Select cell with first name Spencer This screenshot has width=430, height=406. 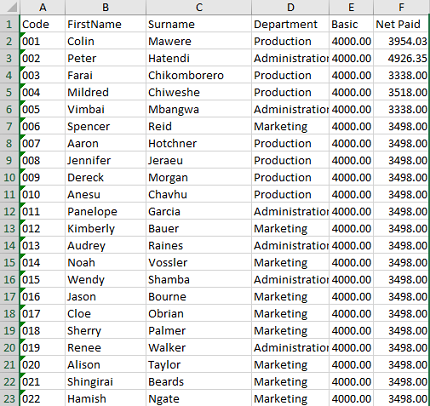(x=106, y=126)
